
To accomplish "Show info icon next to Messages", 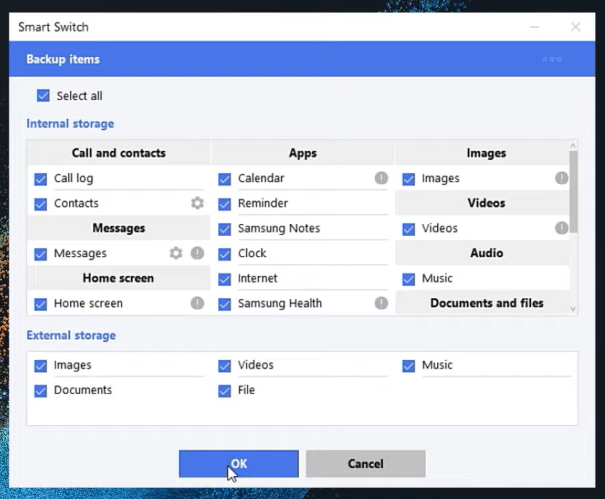I will [x=197, y=253].
